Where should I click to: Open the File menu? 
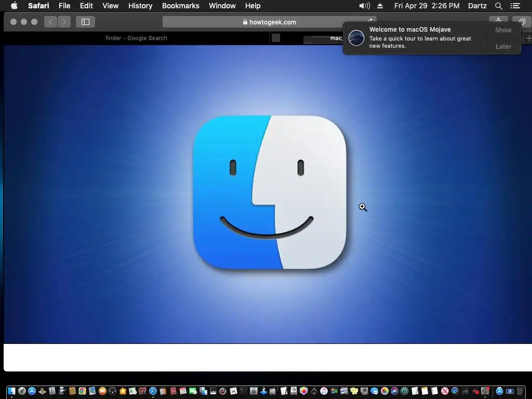(64, 6)
